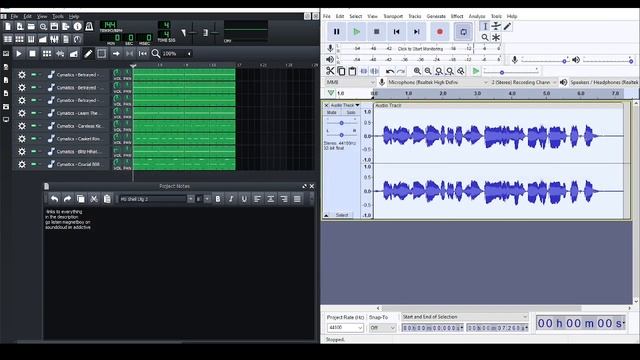Screen dimensions: 640x360
Task: Undo in Project Notes toolbar
Action: click(x=54, y=199)
